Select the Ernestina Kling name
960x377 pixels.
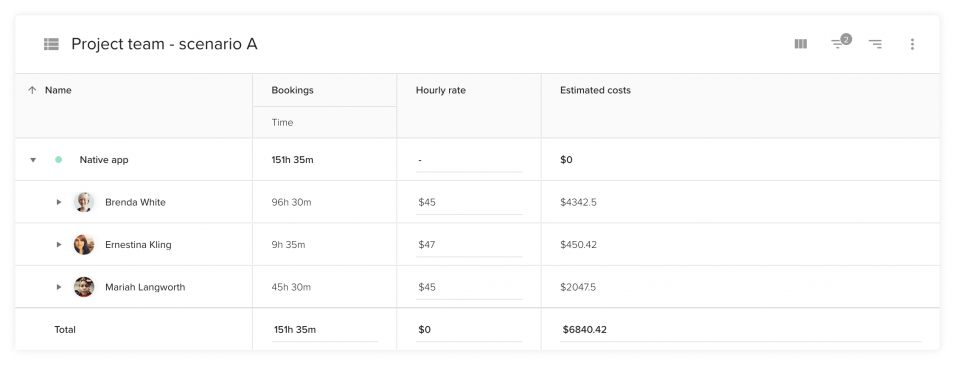coord(138,244)
